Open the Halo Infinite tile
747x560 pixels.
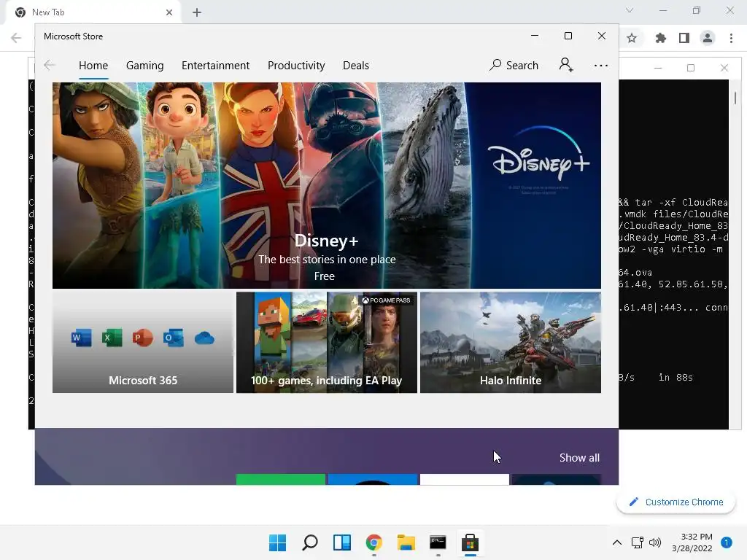coord(511,343)
